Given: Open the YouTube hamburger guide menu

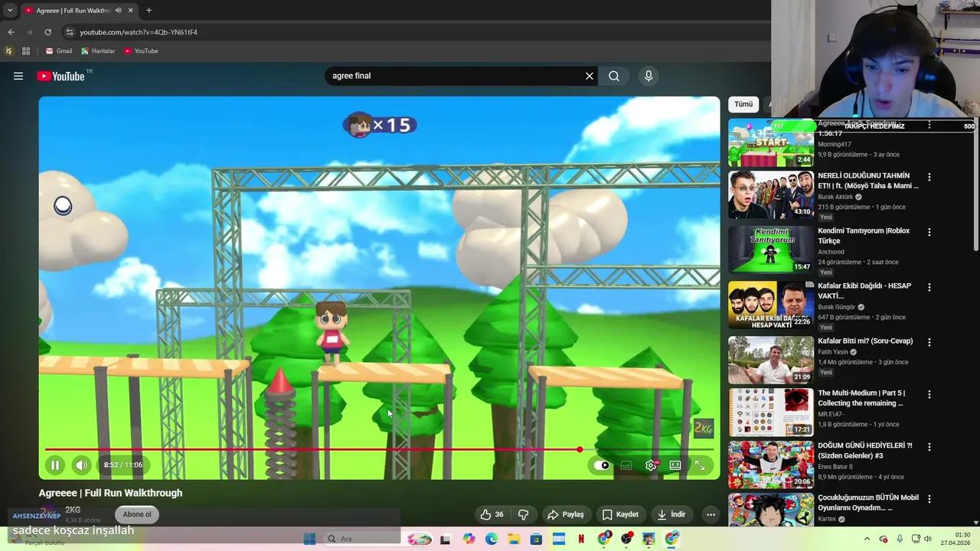Looking at the screenshot, I should point(18,76).
